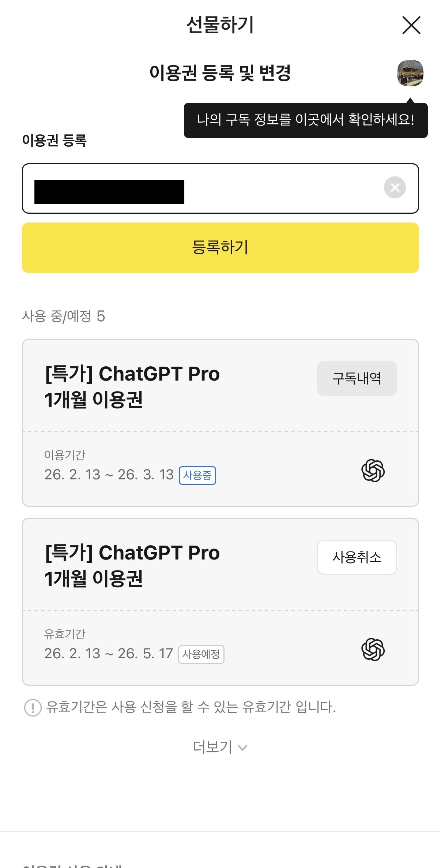
Task: Open the profile avatar subscription info
Action: point(410,73)
